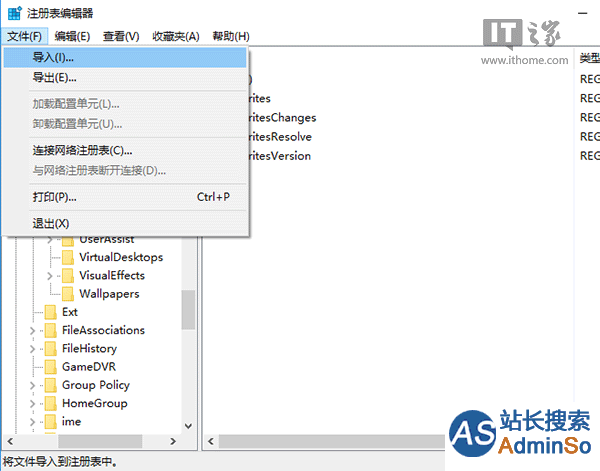Select the GameDVR key
This screenshot has width=600, height=471.
tap(89, 367)
